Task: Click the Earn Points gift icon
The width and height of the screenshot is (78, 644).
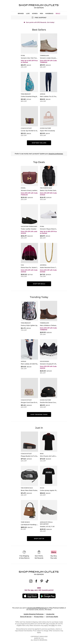Action: 39,552
